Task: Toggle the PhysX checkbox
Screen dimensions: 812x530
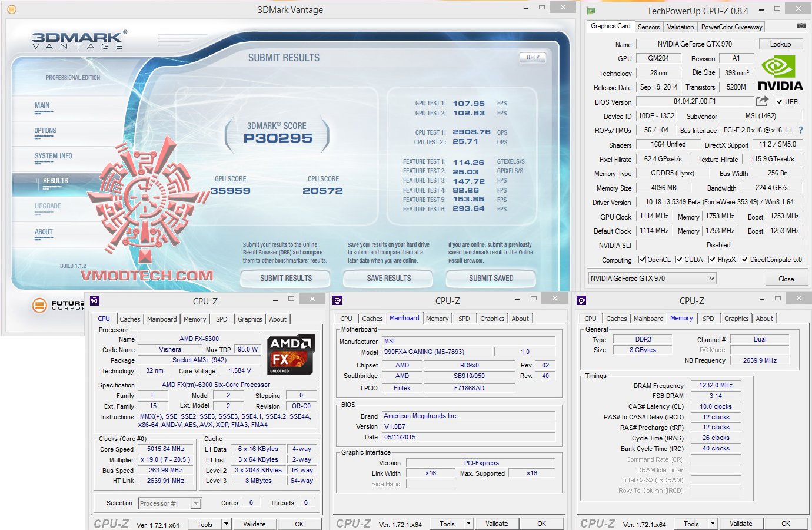Action: click(x=712, y=260)
